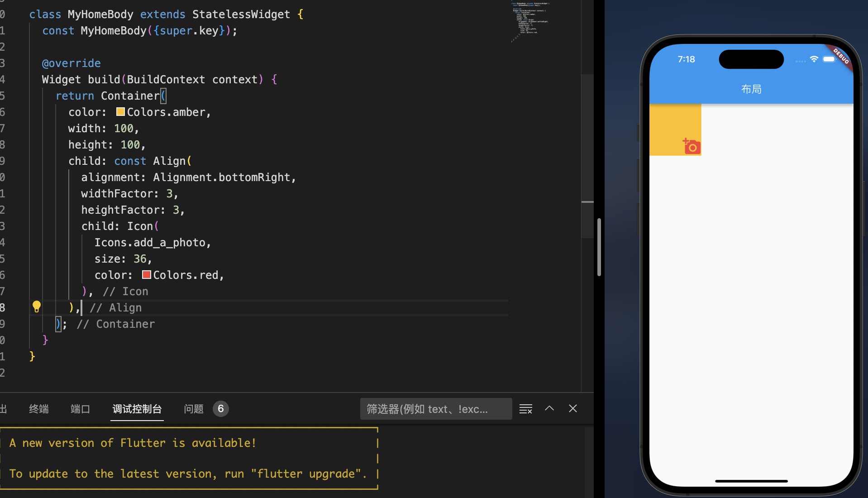Image resolution: width=868 pixels, height=498 pixels.
Task: Click the problems count badge 6
Action: 221,409
